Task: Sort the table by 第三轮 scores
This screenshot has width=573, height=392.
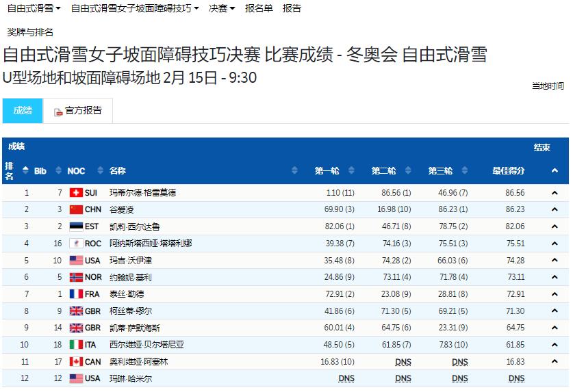Action: (465, 170)
